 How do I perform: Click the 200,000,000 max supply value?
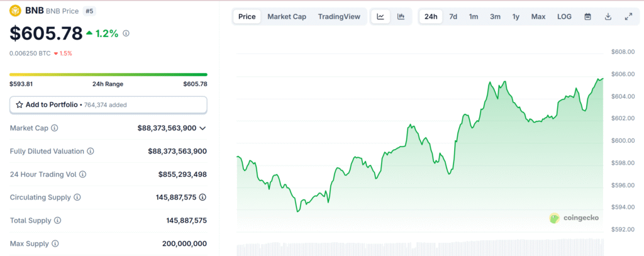click(x=184, y=243)
